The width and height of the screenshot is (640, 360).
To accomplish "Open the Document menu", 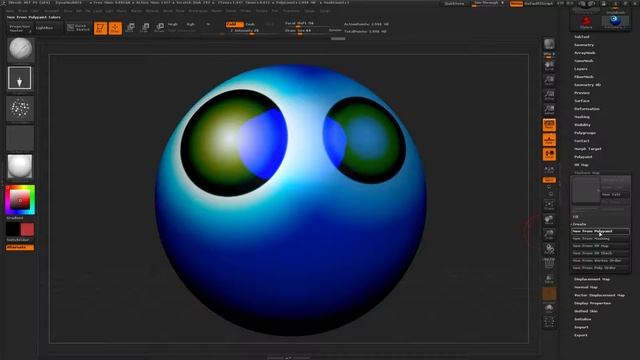I will pyautogui.click(x=51, y=11).
